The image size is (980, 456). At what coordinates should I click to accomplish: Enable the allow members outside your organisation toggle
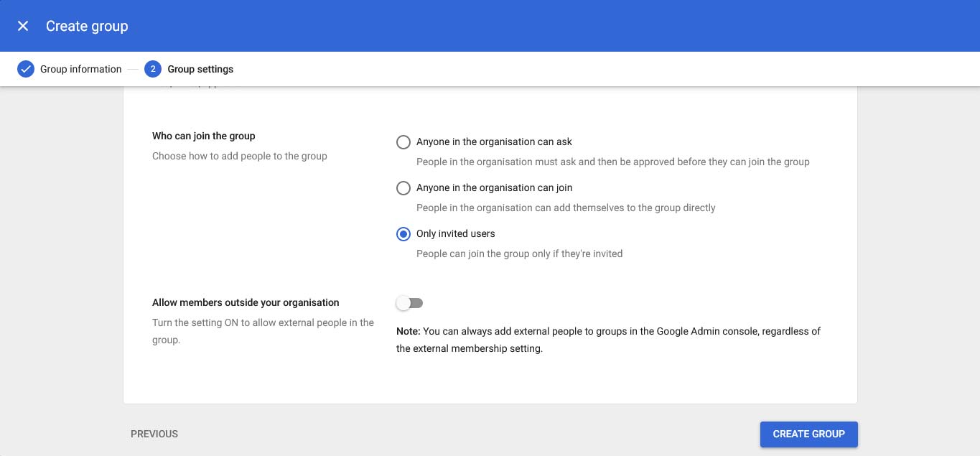[x=409, y=303]
